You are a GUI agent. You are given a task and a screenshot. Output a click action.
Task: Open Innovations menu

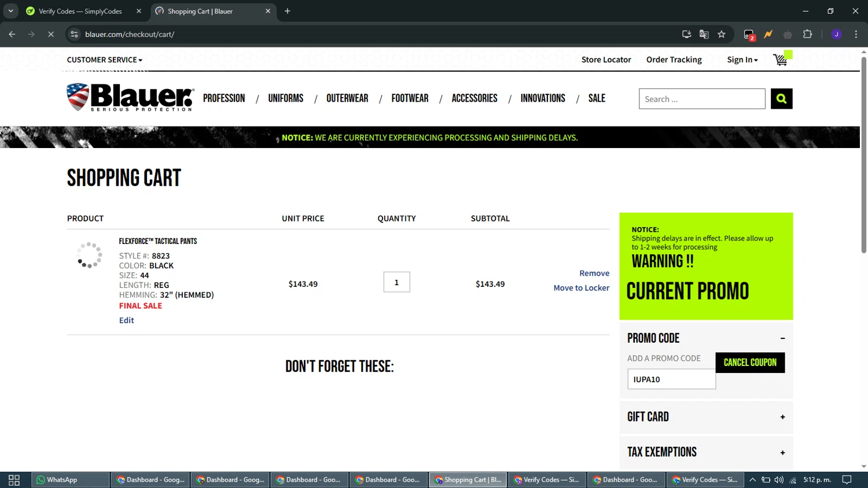click(543, 98)
